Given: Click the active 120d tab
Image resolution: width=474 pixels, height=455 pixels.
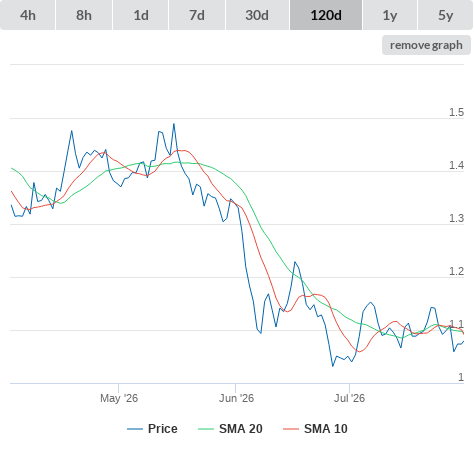Looking at the screenshot, I should (326, 15).
